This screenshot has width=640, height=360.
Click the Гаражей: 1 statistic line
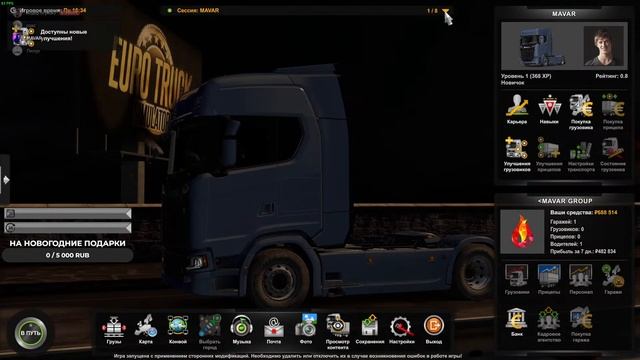click(563, 222)
